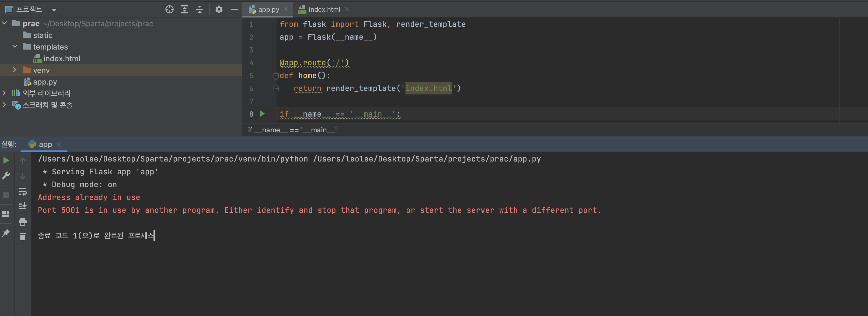Viewport: 868px width, 316px height.
Task: Open index.html in project tree
Action: coord(62,59)
